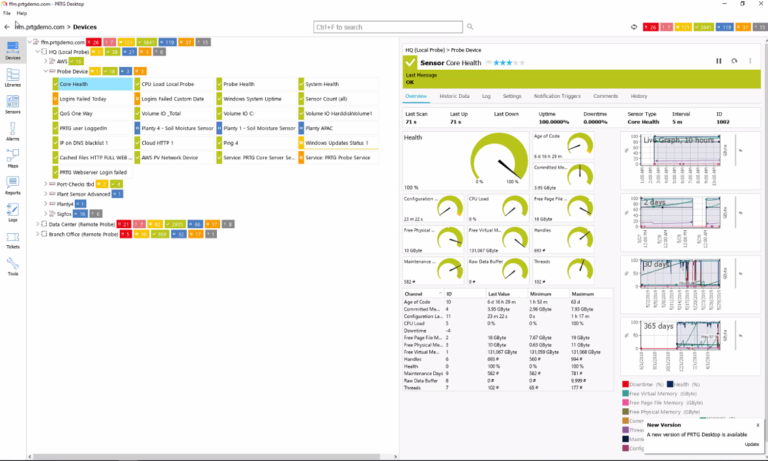This screenshot has width=768, height=461.
Task: Expand the Port-Checks tbd node
Action: pos(46,184)
